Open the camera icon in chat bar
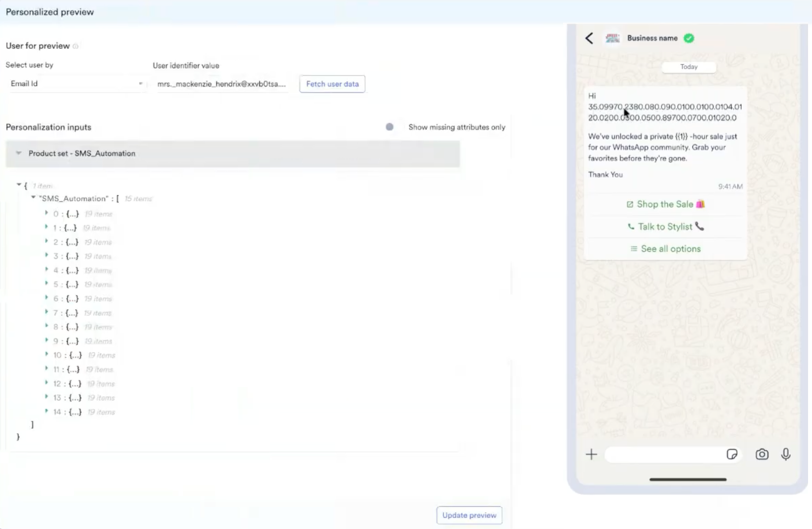This screenshot has width=812, height=529. 762,454
